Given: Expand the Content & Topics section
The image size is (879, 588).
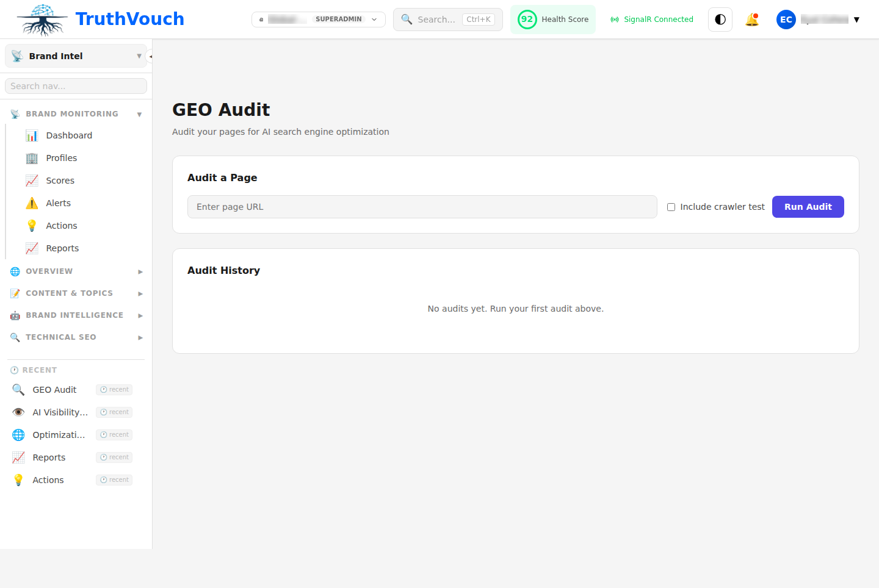Looking at the screenshot, I should 69,293.
